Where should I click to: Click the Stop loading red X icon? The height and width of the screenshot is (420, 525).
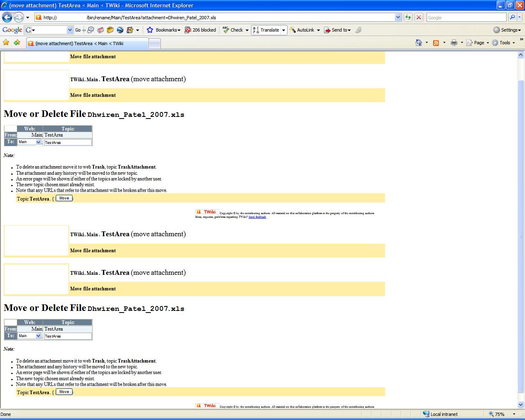[x=419, y=17]
